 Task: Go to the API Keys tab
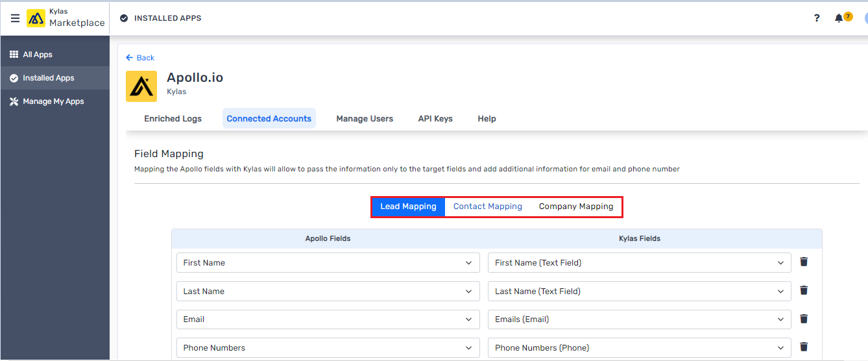[435, 119]
